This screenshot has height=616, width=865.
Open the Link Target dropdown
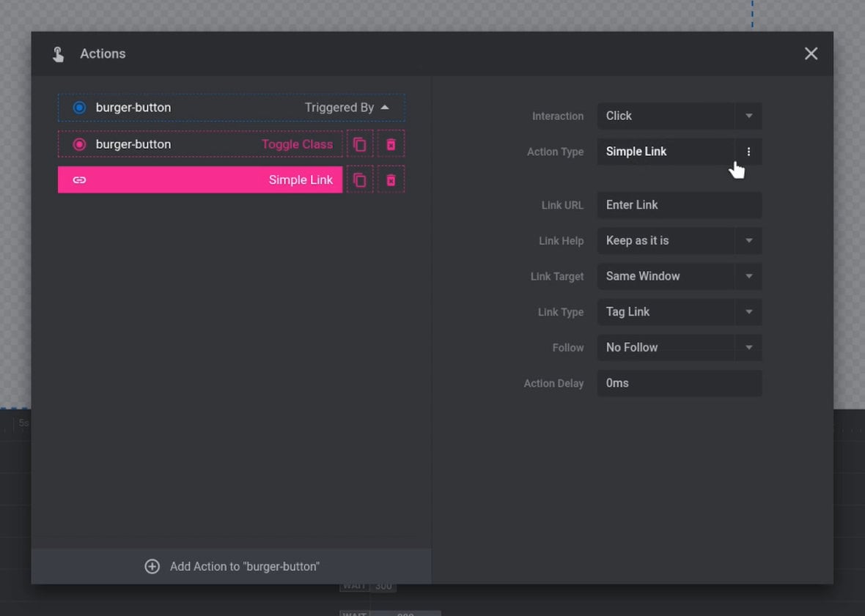coord(679,276)
